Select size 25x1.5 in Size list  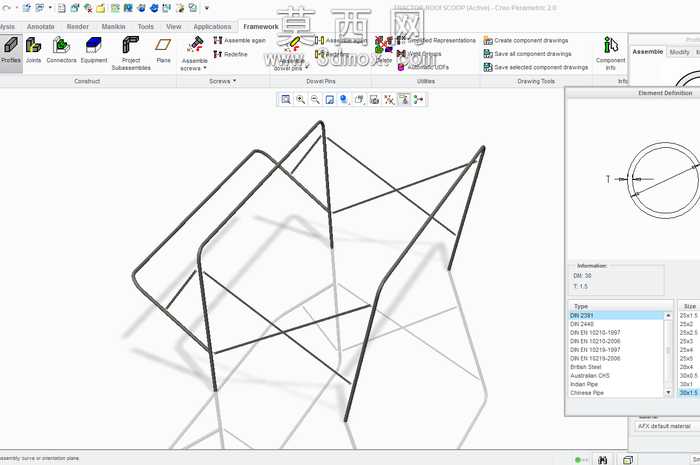[689, 316]
